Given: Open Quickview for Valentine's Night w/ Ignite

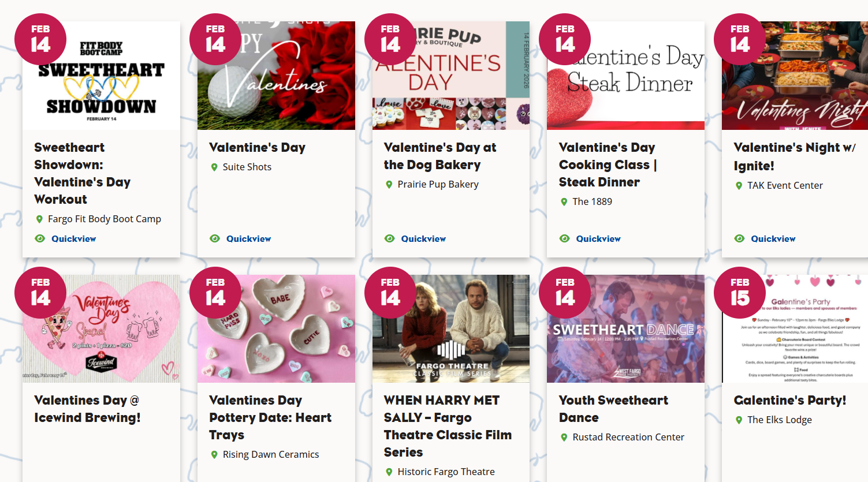Looking at the screenshot, I should pos(773,238).
